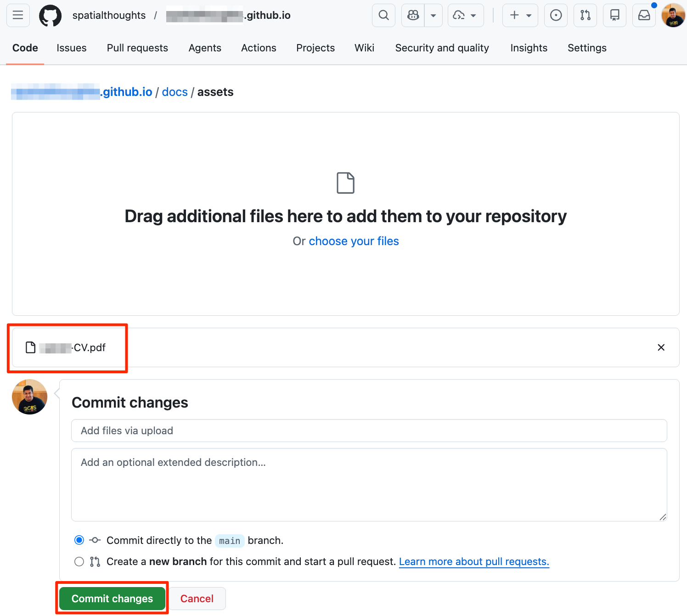Open the search icon in header
The width and height of the screenshot is (687, 616).
pyautogui.click(x=383, y=16)
